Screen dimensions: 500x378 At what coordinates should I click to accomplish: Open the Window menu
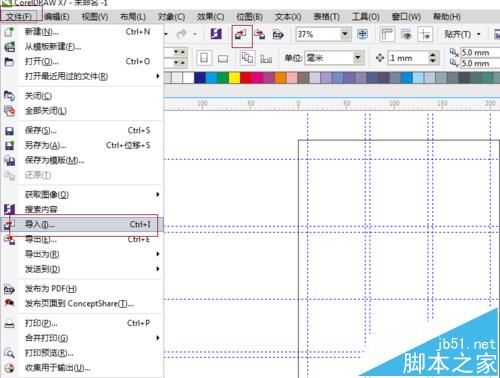coord(406,16)
